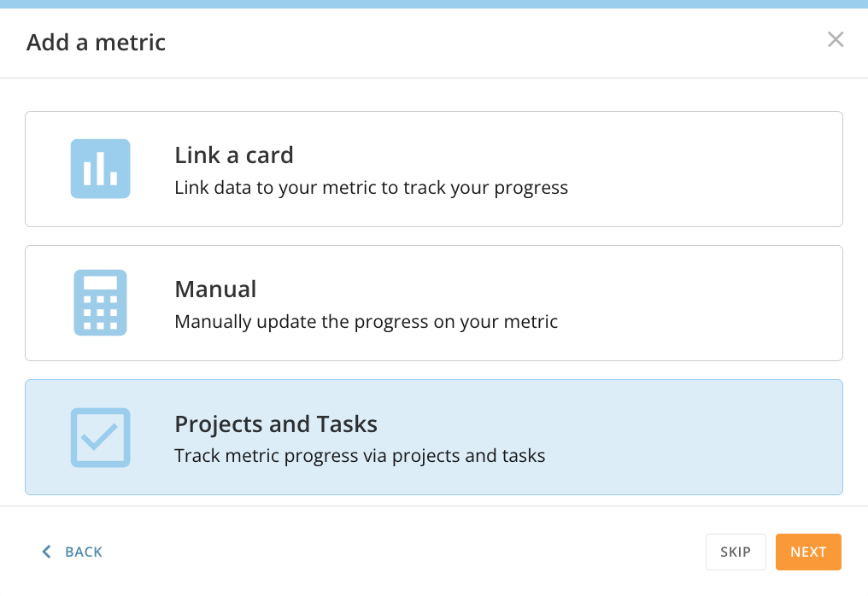This screenshot has height=596, width=868.
Task: Click the 'Manual' heading text
Action: 215,289
